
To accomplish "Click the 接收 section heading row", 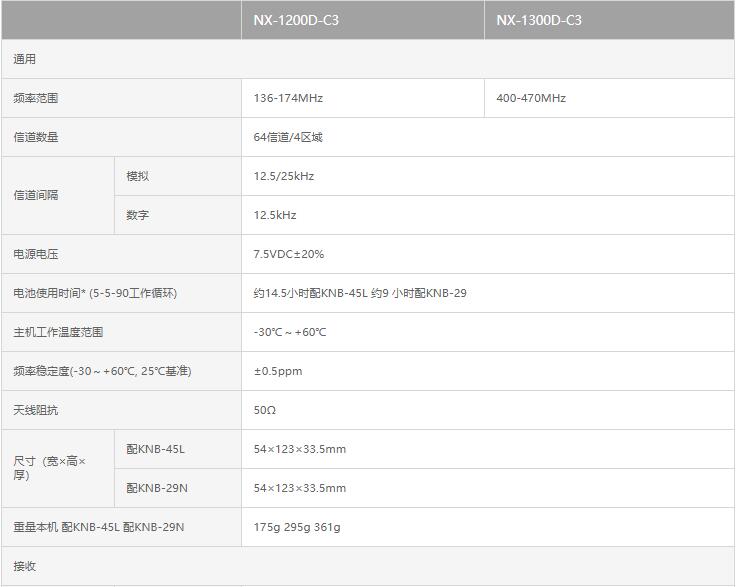I will point(25,566).
